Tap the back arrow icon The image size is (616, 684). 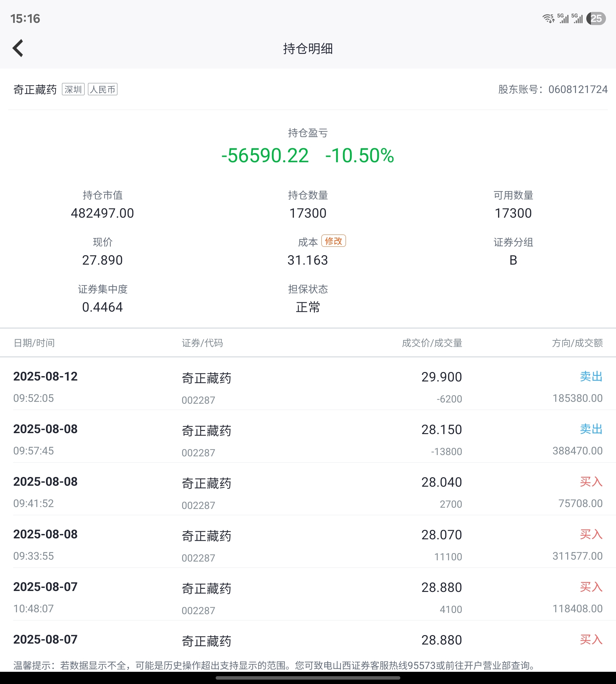(18, 48)
